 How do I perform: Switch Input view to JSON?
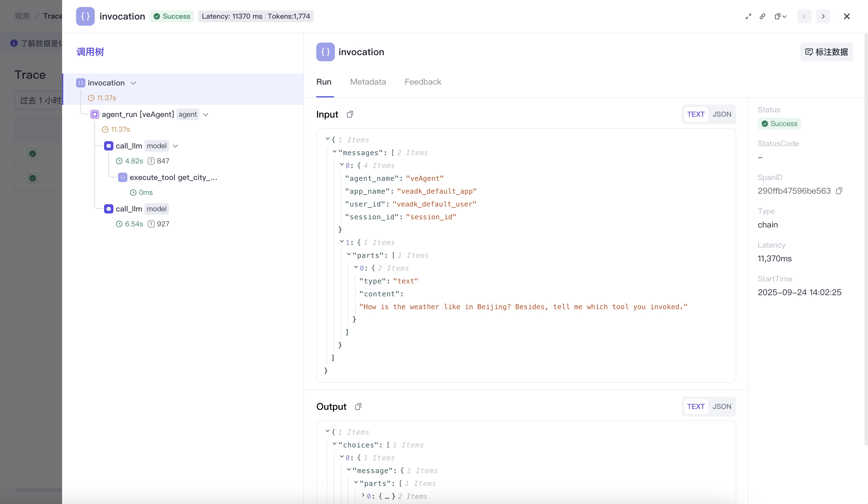point(722,114)
